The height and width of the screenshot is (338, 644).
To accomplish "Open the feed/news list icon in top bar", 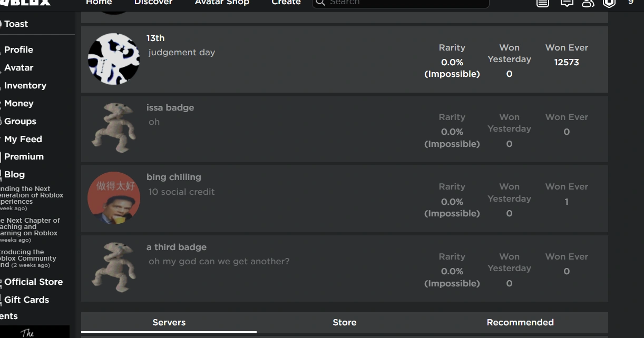I will [543, 3].
